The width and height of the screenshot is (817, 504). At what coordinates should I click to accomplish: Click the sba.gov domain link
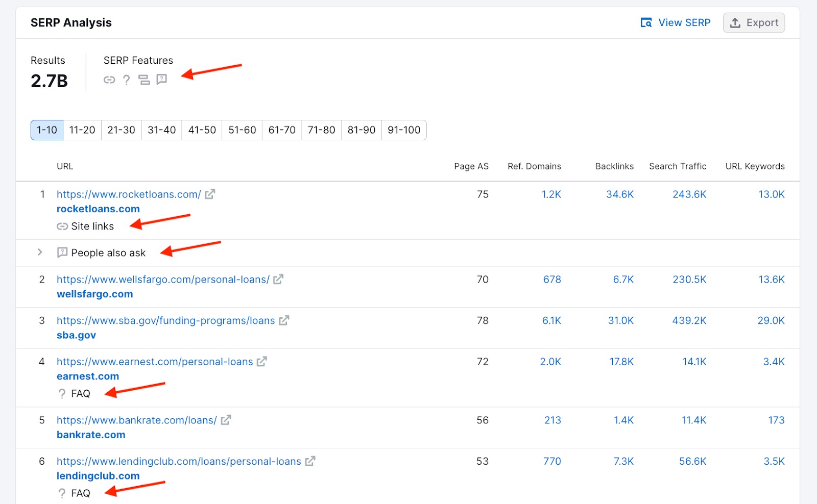[76, 335]
